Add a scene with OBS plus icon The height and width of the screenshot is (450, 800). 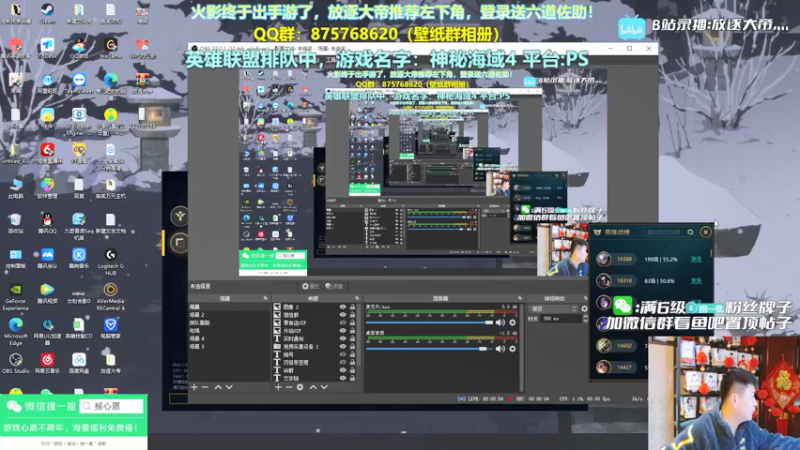(x=194, y=387)
